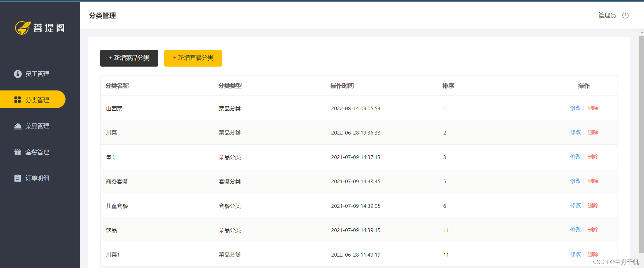Viewport: 644px width, 268px height.
Task: Click timestamp 2021-07-09 14:37:13
Action: coord(356,157)
